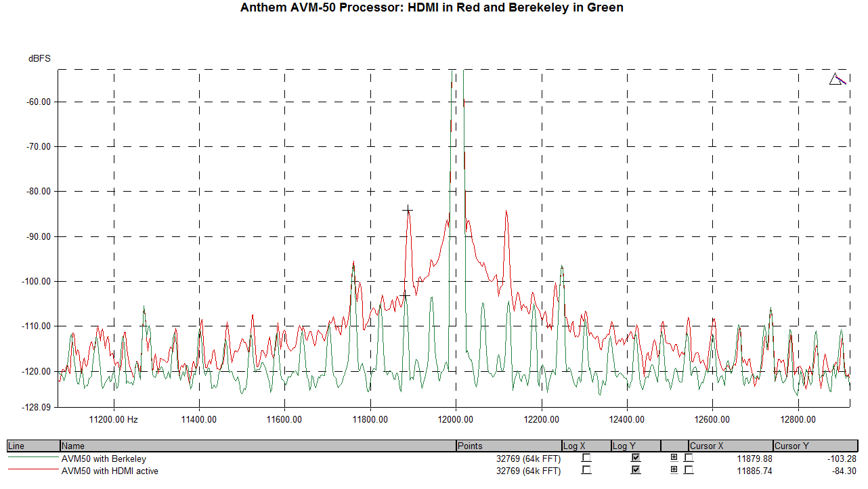This screenshot has width=868, height=489.
Task: Click the '-120.00' Y-axis label
Action: pyautogui.click(x=37, y=371)
